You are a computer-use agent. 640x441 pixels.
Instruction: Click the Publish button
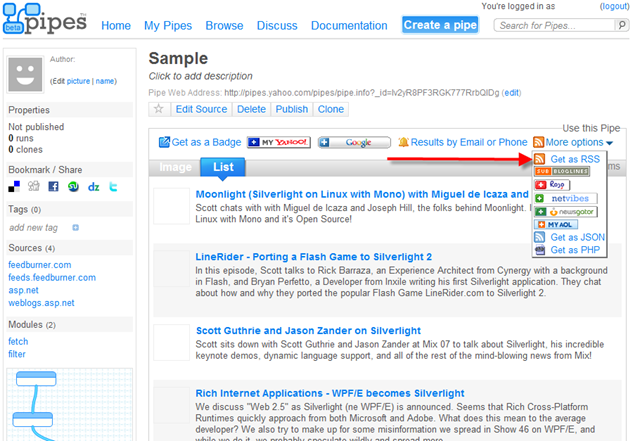[291, 109]
